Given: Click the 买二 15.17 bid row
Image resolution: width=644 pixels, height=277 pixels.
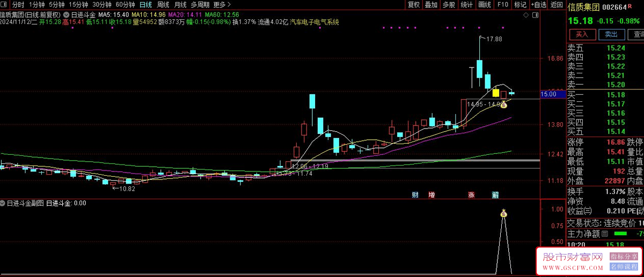Looking at the screenshot, I should (605, 104).
